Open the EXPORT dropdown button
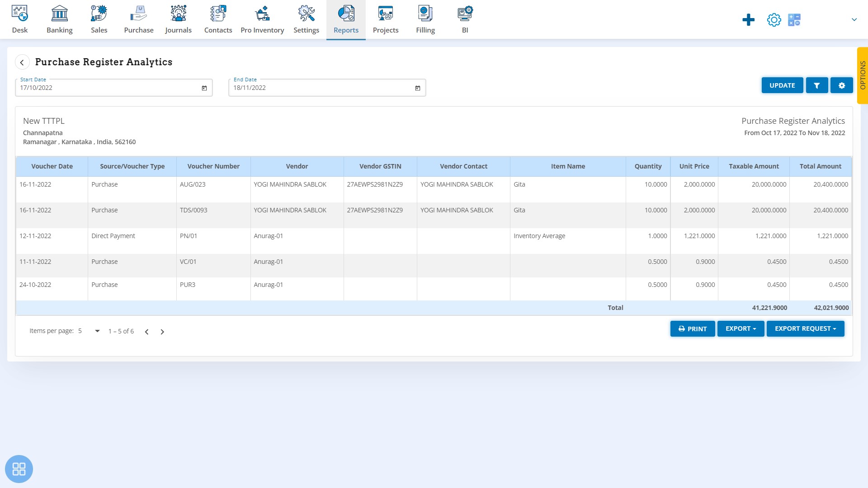 coord(741,329)
